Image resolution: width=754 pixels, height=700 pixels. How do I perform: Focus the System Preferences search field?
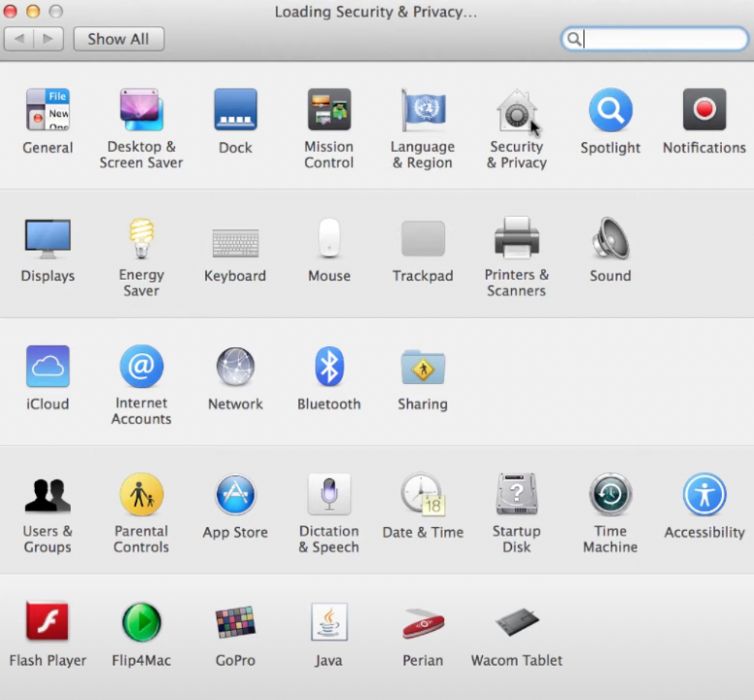coord(663,39)
